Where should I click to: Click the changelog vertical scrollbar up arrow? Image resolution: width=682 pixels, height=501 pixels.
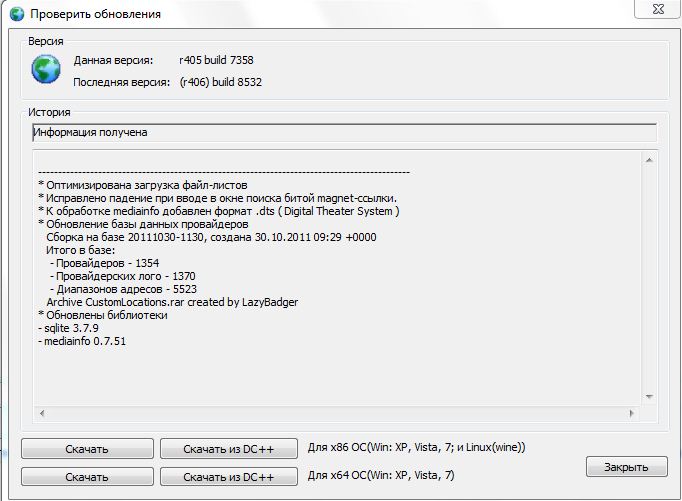650,159
